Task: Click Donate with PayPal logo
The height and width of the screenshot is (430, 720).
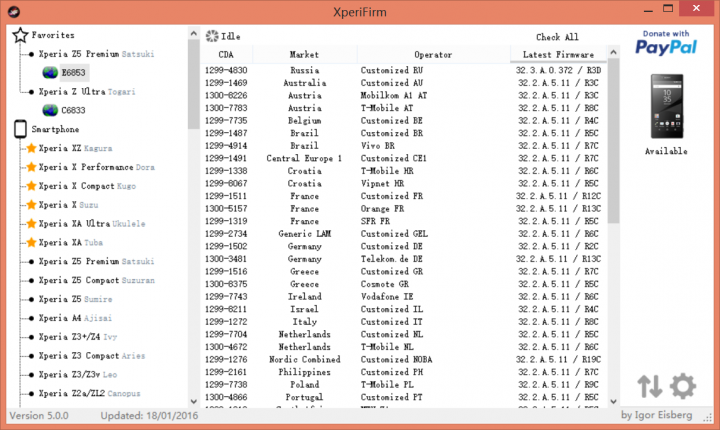Action: 666,43
